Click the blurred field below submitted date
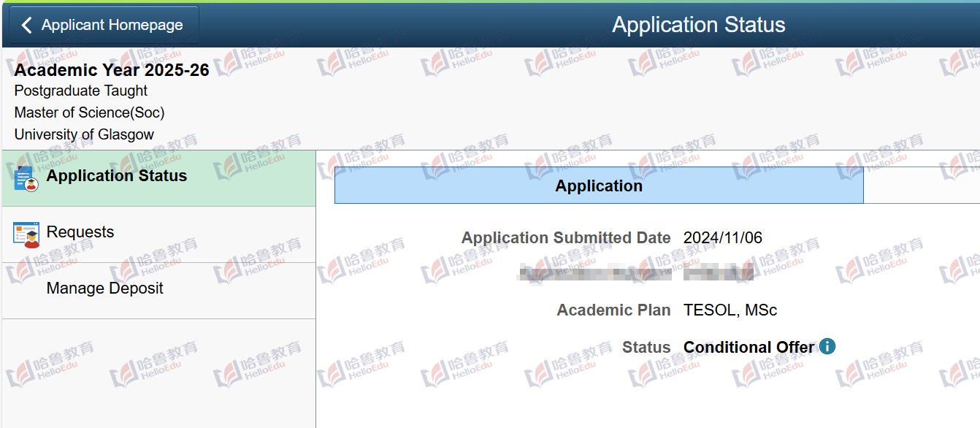This screenshot has width=980, height=428. (x=636, y=274)
